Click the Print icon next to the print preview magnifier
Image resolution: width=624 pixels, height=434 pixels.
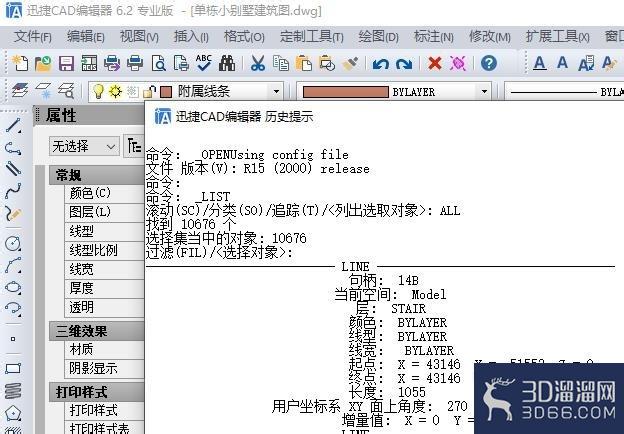pos(135,63)
